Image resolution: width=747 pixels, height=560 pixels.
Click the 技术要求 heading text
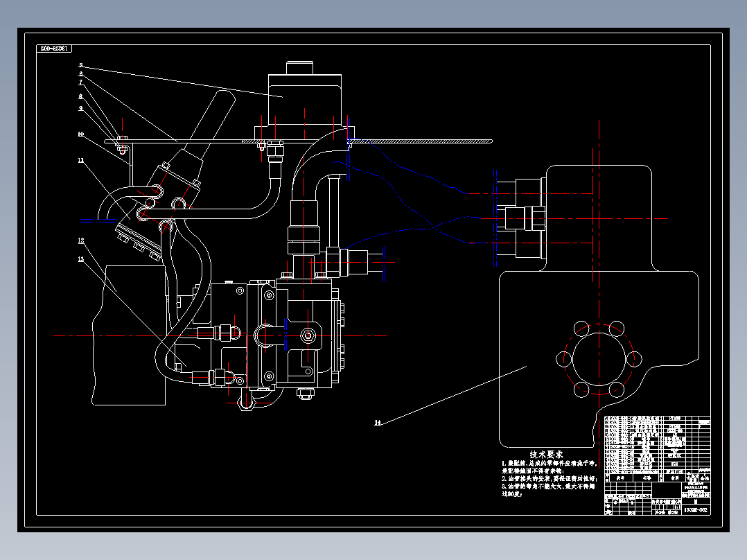(546, 454)
